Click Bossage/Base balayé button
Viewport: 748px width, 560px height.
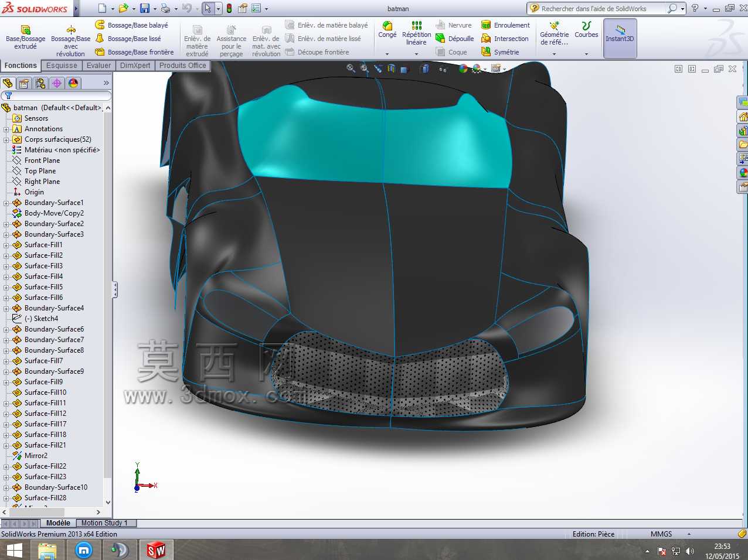[x=131, y=25]
